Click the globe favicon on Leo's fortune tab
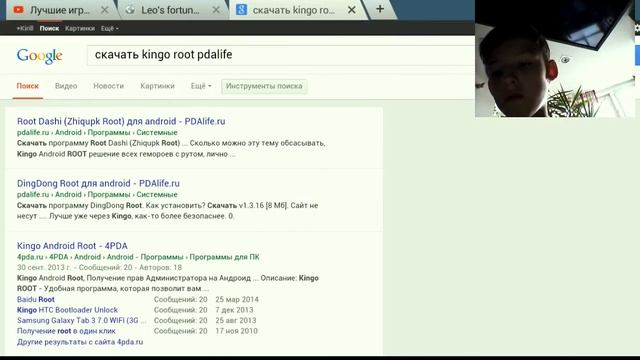Screen dimensions: 640x360 pyautogui.click(x=130, y=10)
